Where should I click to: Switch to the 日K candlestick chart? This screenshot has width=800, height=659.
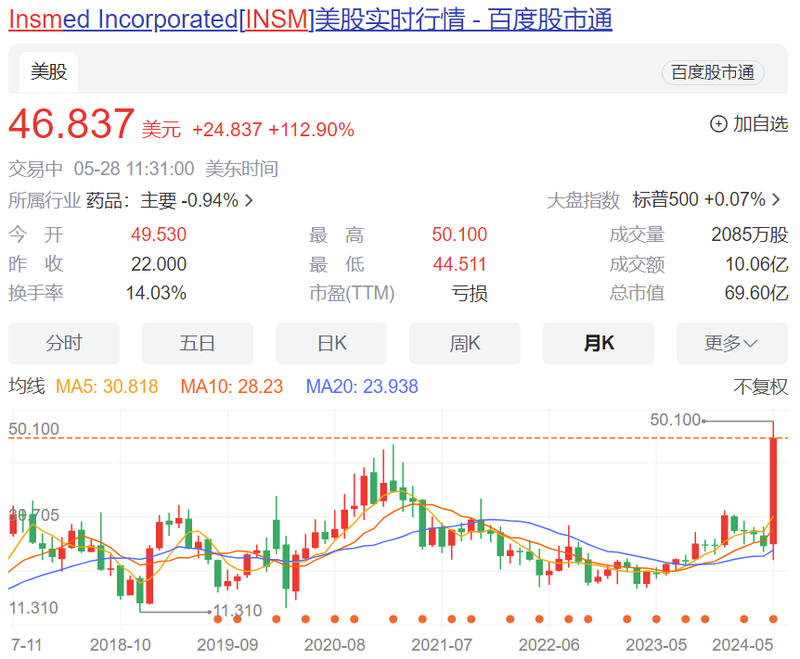click(331, 342)
